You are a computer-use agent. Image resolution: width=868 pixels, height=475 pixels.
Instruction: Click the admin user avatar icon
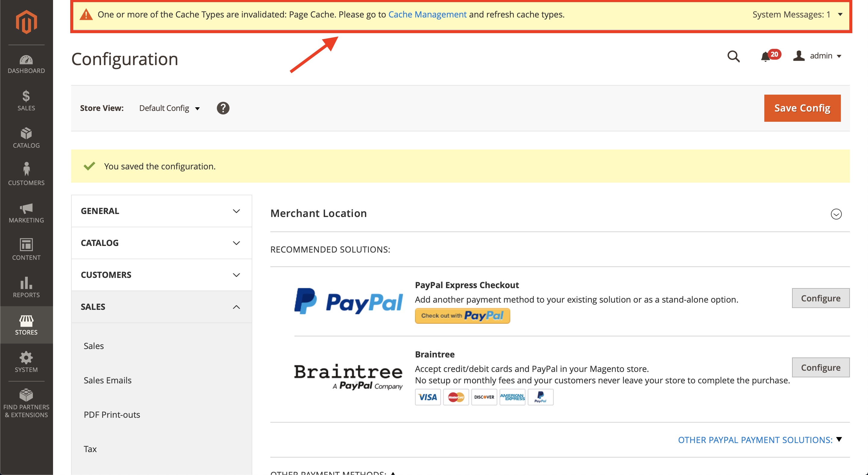pos(799,55)
